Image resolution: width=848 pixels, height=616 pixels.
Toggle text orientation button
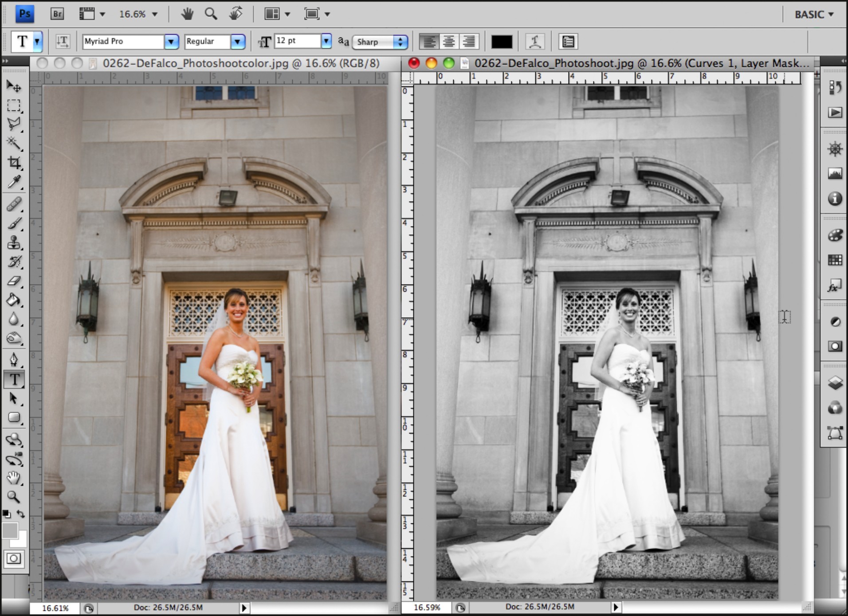(x=63, y=42)
